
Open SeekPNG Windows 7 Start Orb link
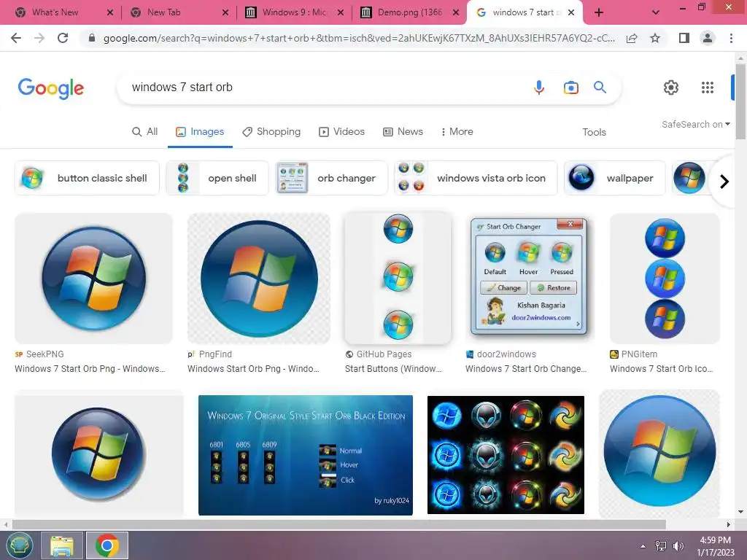coord(90,368)
